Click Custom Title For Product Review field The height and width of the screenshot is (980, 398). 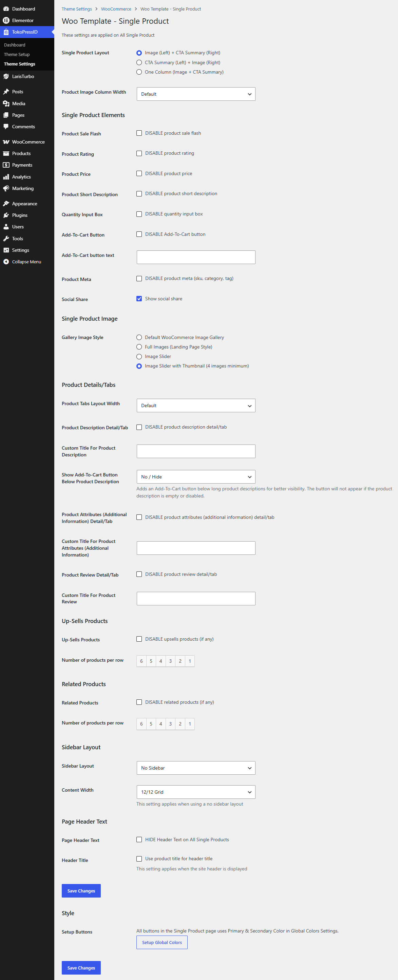[x=196, y=599]
